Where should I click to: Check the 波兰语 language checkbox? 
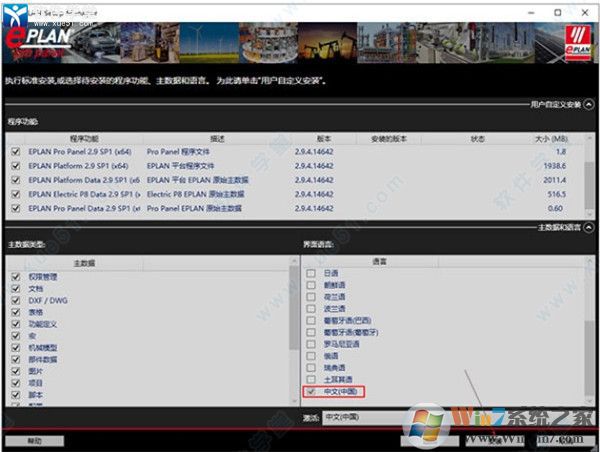pos(311,309)
